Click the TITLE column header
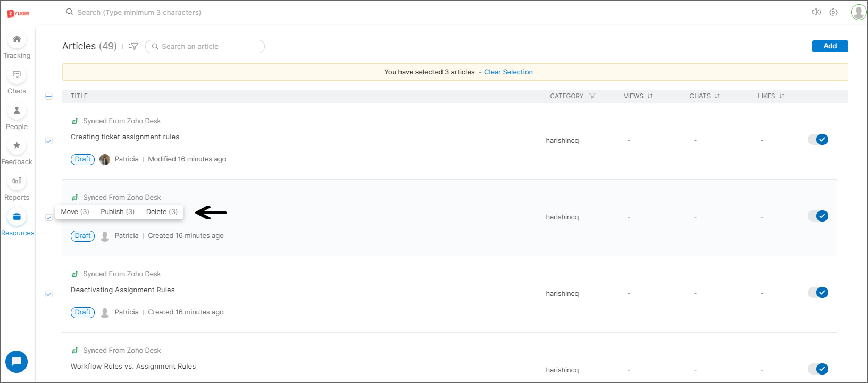The image size is (868, 383). (x=79, y=96)
